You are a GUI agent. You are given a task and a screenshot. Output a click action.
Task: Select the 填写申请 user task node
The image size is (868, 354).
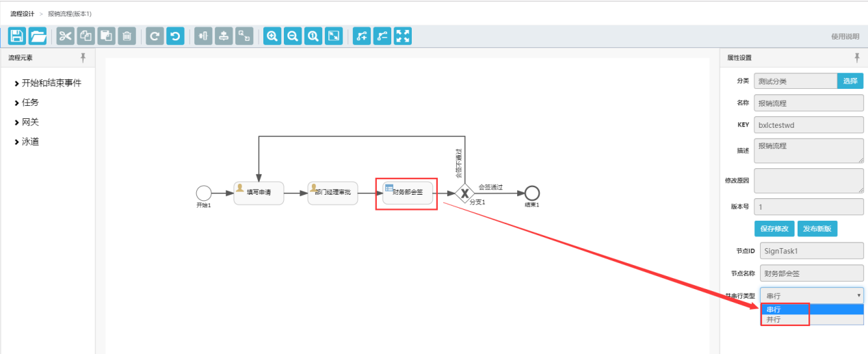[x=259, y=193]
